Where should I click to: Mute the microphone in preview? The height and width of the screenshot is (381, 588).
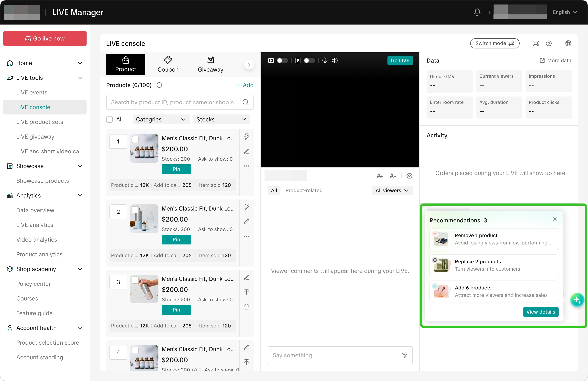click(325, 60)
